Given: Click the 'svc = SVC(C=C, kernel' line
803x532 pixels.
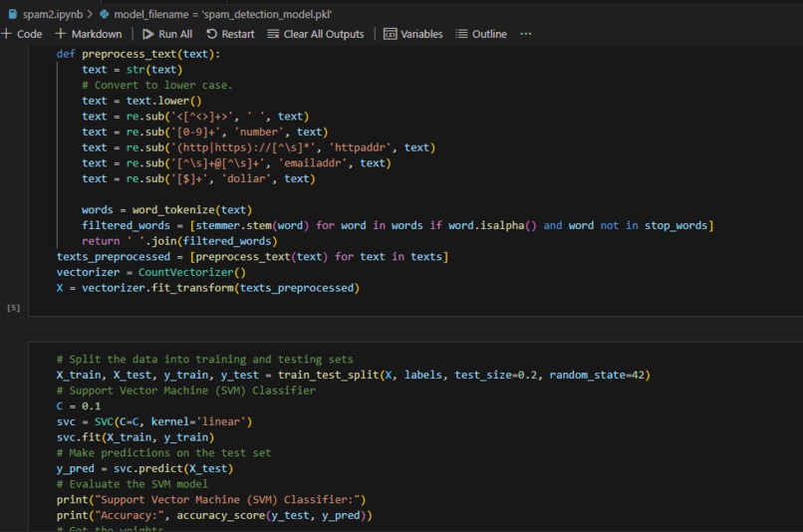Looking at the screenshot, I should pyautogui.click(x=154, y=421).
